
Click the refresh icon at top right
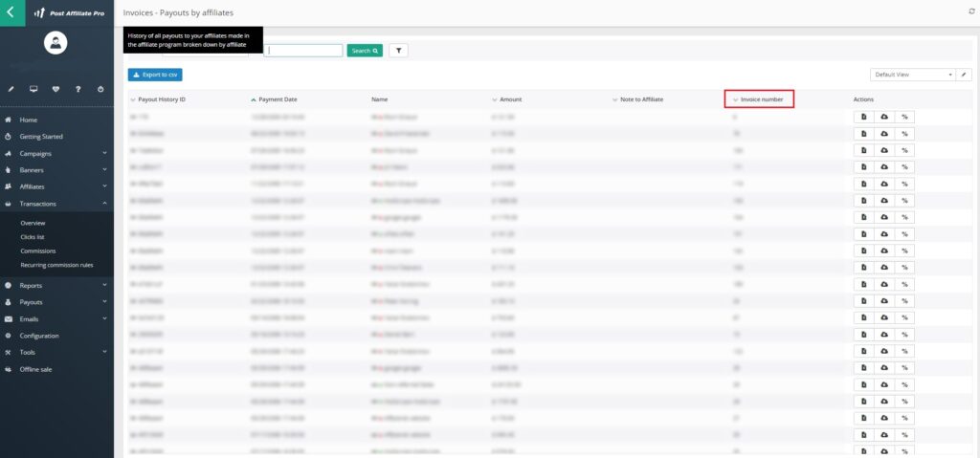972,11
